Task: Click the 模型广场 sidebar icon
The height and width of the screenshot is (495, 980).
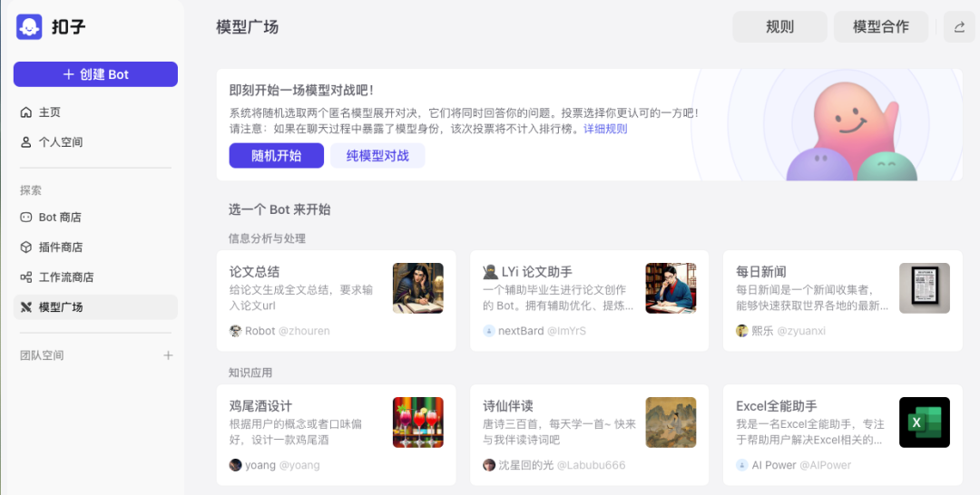Action: [x=25, y=307]
